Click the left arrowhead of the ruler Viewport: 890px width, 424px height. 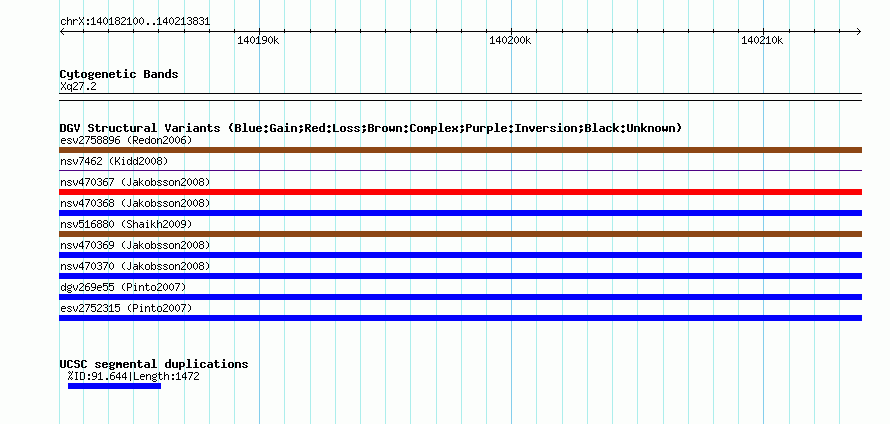pyautogui.click(x=62, y=31)
